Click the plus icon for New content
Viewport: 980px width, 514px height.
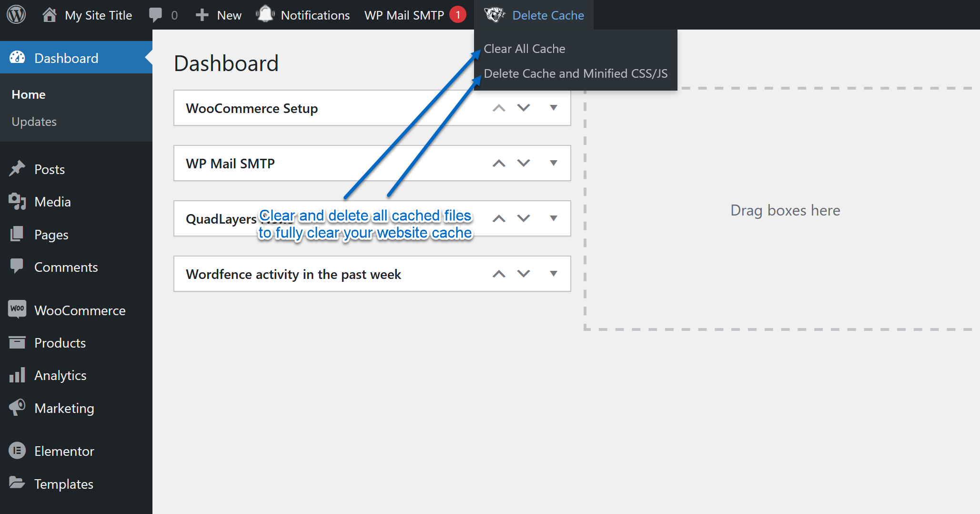[202, 15]
